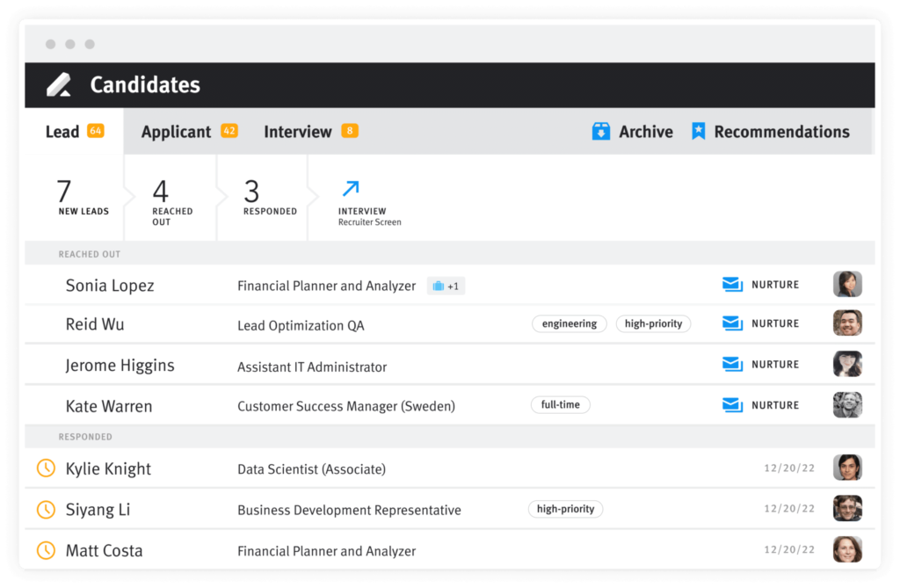
Task: Select the Interview Recruiter Screen stage
Action: [x=369, y=203]
